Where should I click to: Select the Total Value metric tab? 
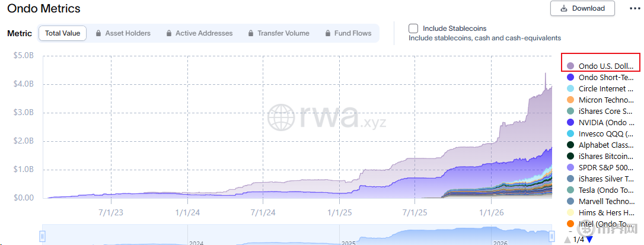62,33
